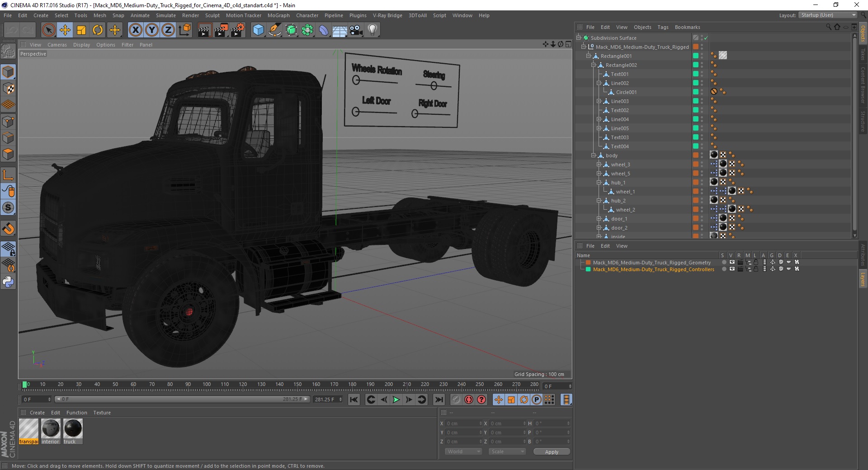Open the World coordinate dropdown

(463, 451)
